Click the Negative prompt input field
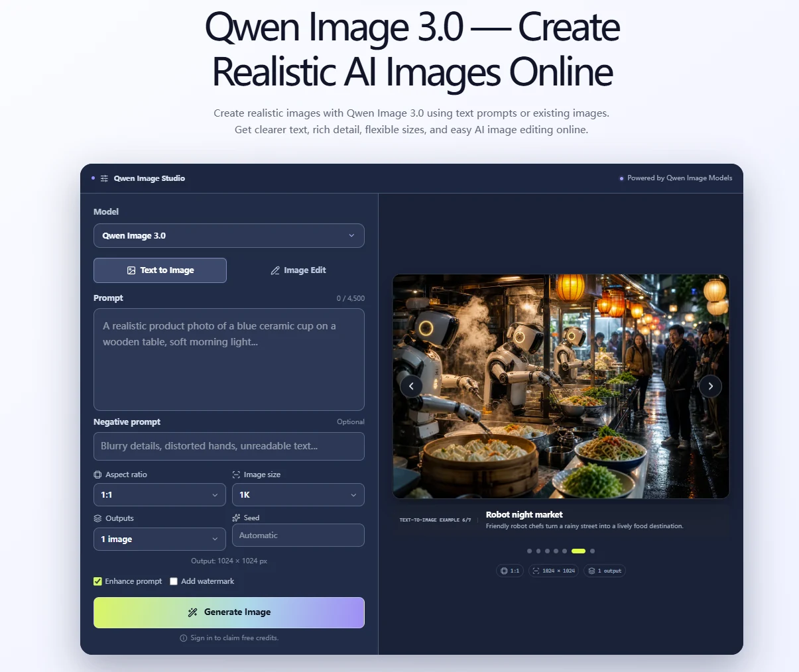The height and width of the screenshot is (672, 799). point(229,446)
